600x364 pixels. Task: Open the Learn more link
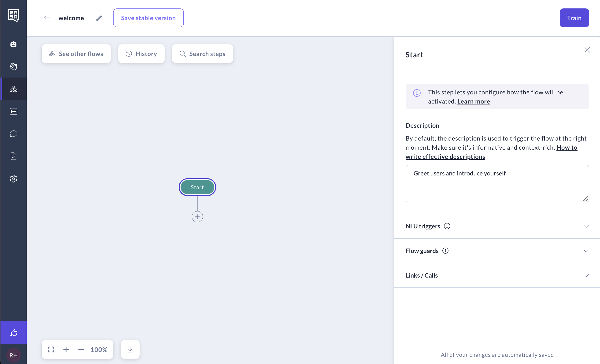click(x=473, y=101)
